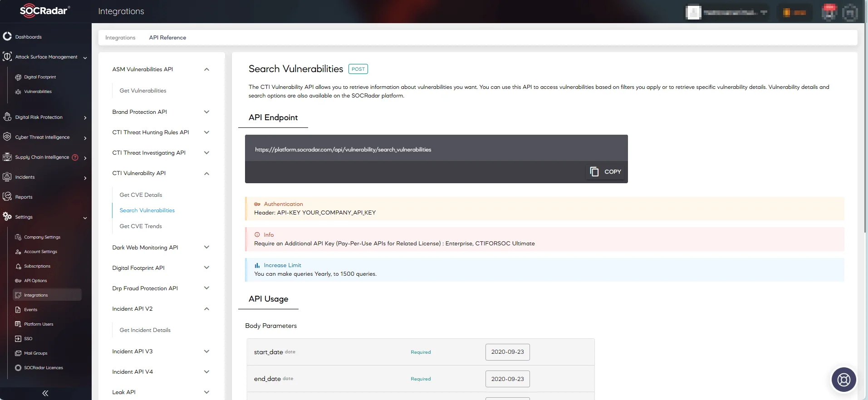Click the Events document icon
The width and height of the screenshot is (868, 400).
point(18,310)
